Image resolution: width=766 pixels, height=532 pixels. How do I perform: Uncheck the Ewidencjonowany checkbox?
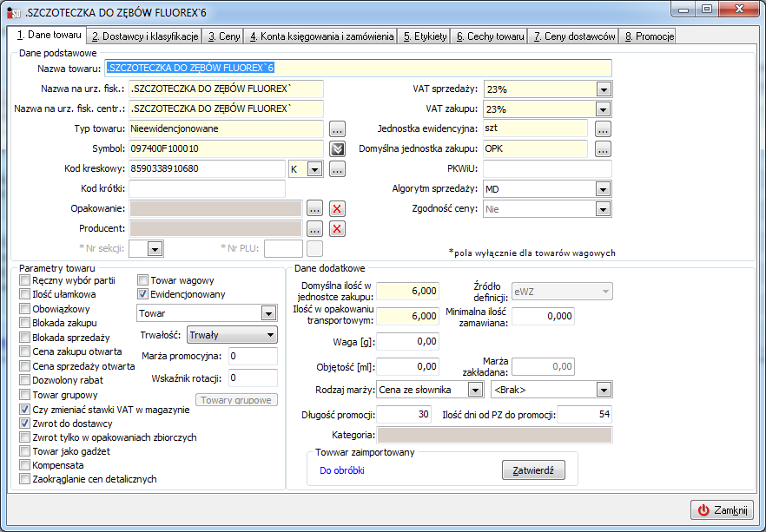point(142,294)
